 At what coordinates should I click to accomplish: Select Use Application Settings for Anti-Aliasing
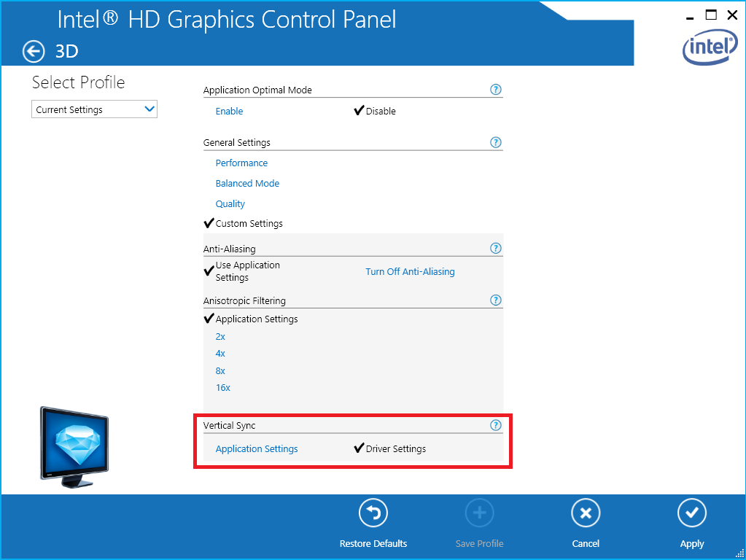pyautogui.click(x=247, y=271)
